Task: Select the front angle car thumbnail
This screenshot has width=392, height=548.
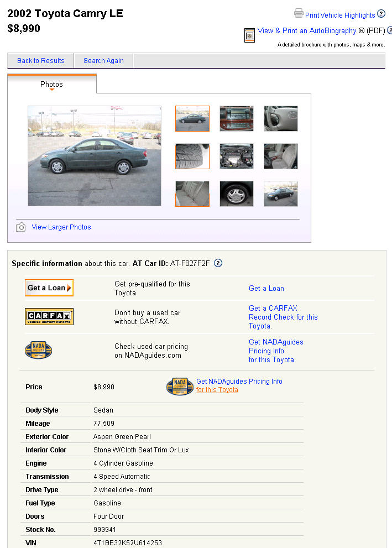Action: pos(281,194)
